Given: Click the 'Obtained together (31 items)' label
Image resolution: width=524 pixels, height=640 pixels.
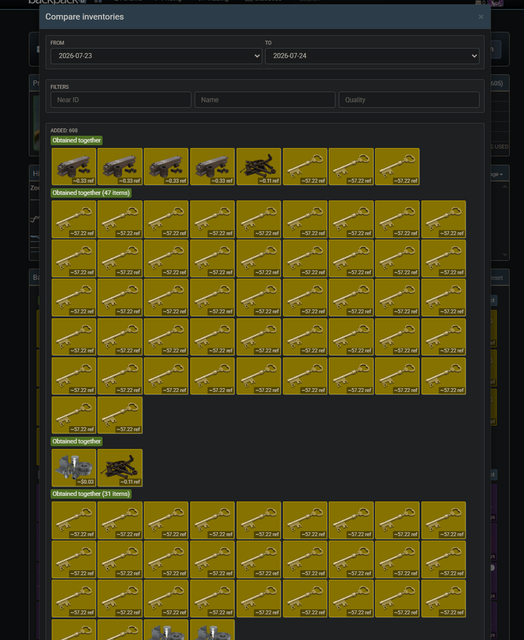Looking at the screenshot, I should pos(91,494).
